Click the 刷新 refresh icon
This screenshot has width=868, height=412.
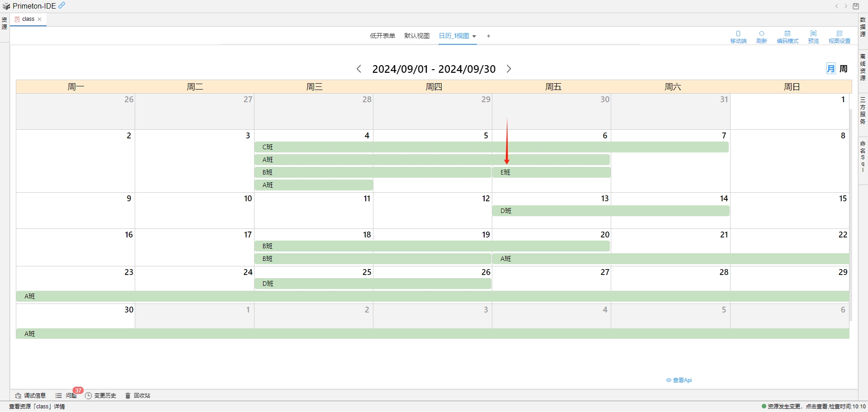click(x=761, y=37)
